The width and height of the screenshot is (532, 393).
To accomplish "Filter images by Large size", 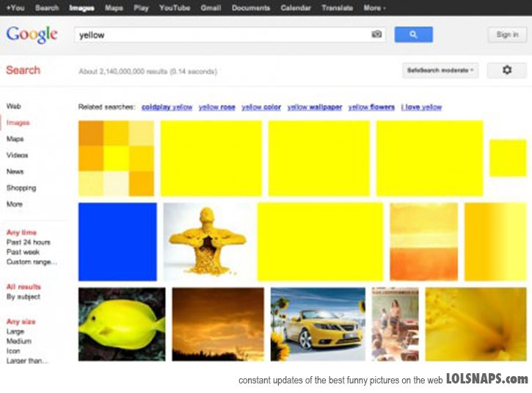I will [x=15, y=332].
